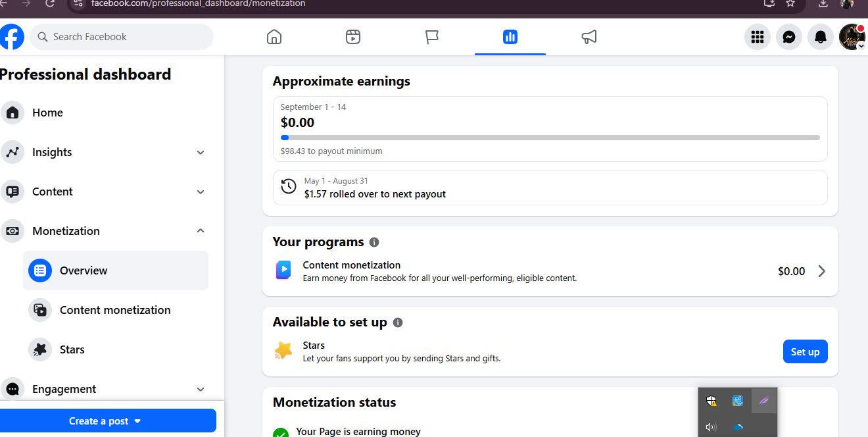This screenshot has width=868, height=437.
Task: Open Insights in the dashboard sidebar
Action: (105, 152)
